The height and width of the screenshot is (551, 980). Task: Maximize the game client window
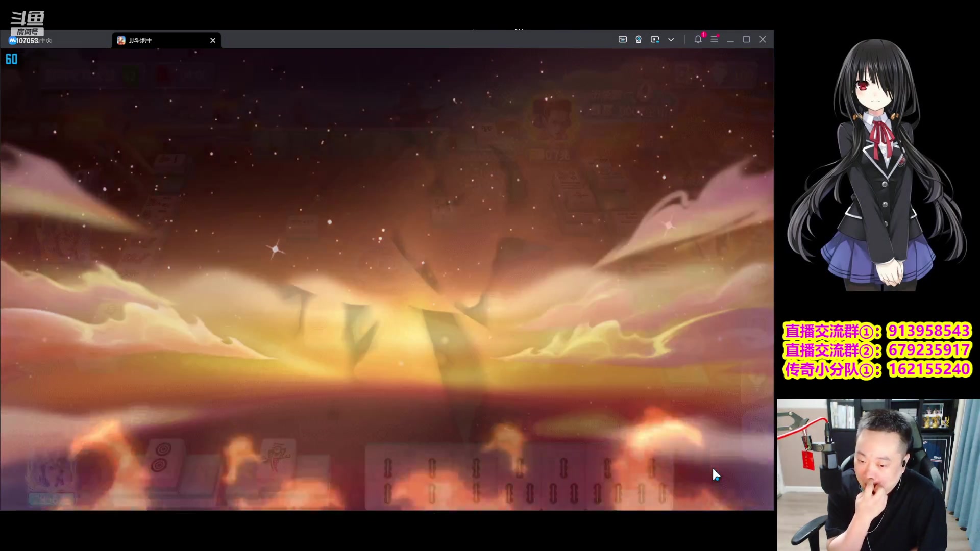pyautogui.click(x=746, y=39)
